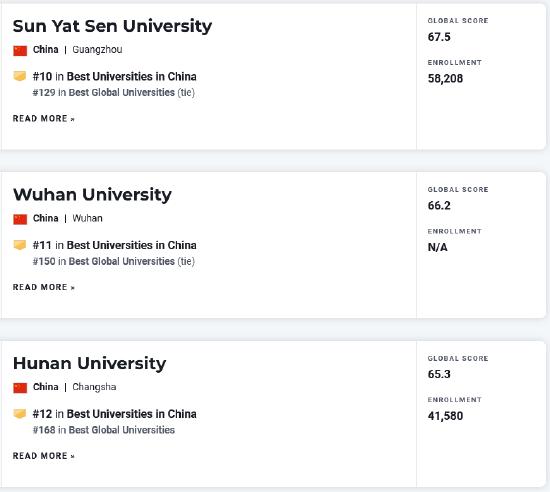The image size is (550, 492).
Task: Open Hunan University title link
Action: (89, 364)
